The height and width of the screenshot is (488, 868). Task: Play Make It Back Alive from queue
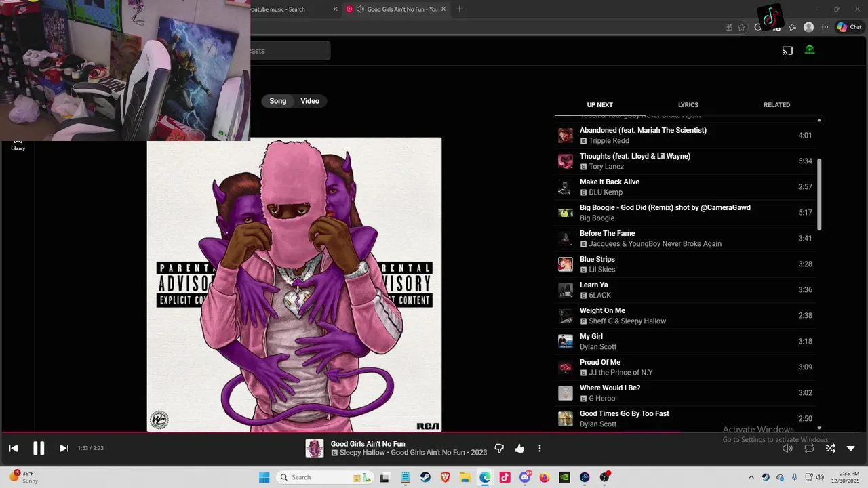(x=685, y=187)
